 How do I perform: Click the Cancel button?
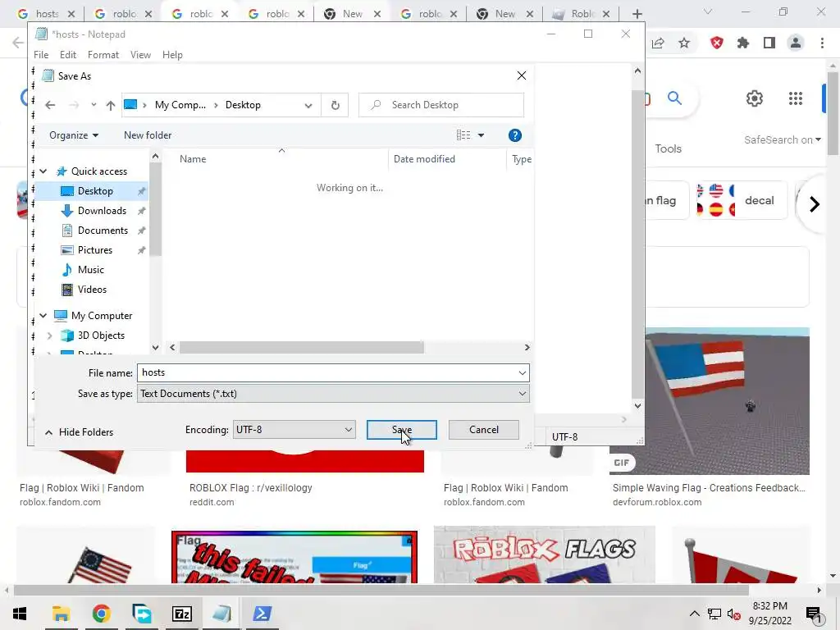(x=484, y=430)
